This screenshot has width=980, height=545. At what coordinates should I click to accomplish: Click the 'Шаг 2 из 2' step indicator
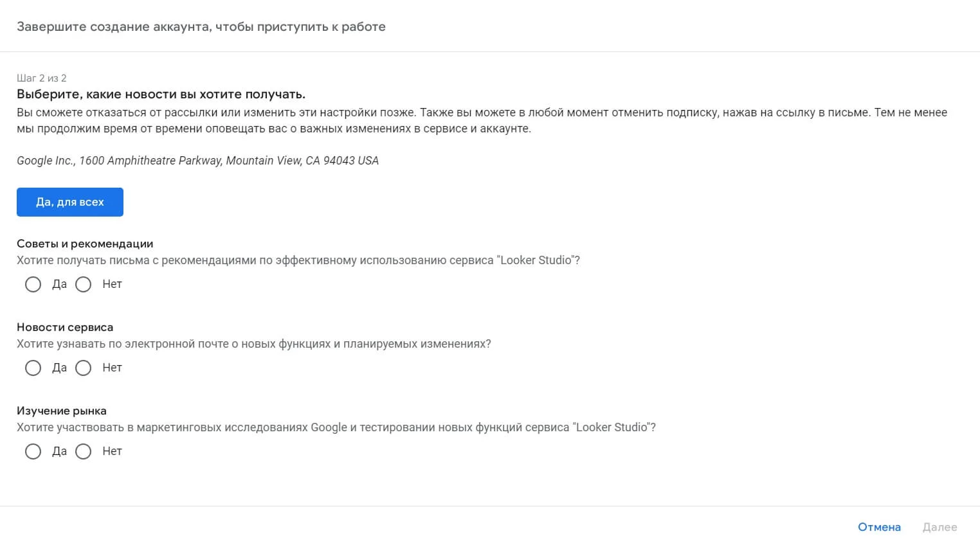(x=42, y=78)
